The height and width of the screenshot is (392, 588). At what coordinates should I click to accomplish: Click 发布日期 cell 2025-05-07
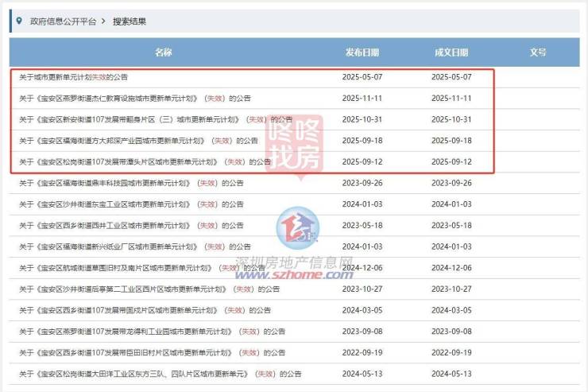[x=362, y=77]
